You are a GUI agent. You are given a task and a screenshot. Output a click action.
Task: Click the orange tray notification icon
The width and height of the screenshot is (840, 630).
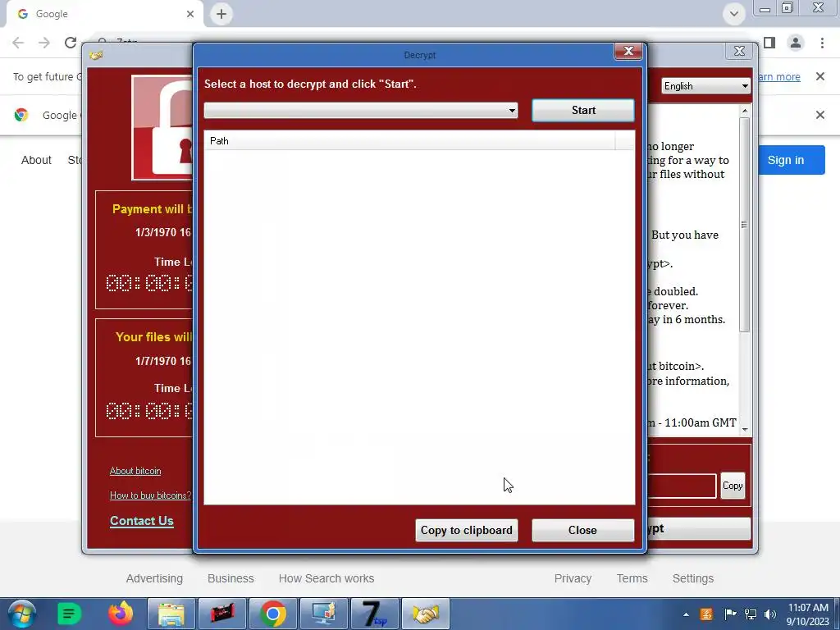[706, 614]
